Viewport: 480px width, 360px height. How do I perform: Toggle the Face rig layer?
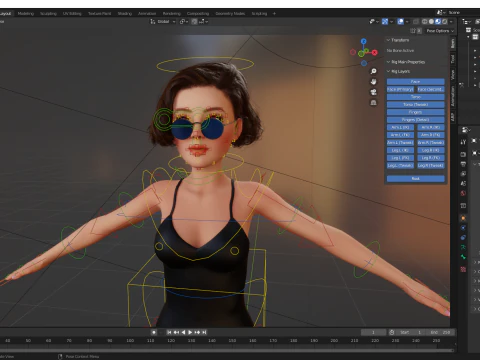point(415,82)
